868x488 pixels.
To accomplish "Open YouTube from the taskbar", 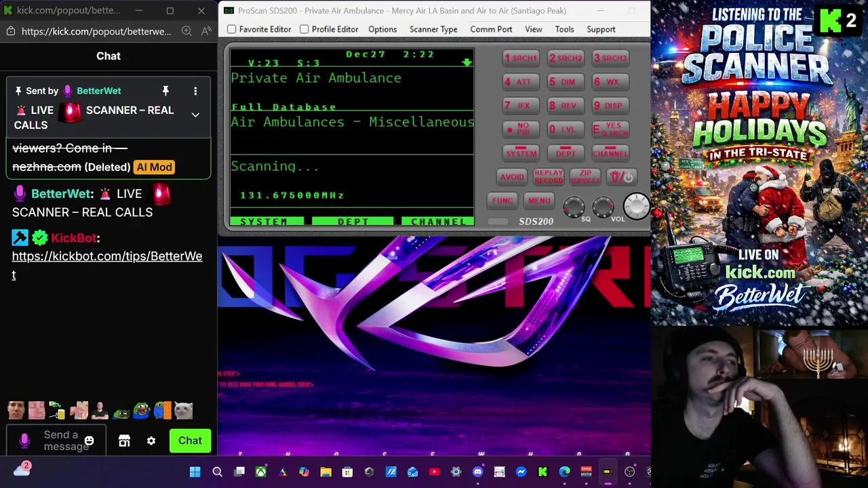I will (435, 472).
